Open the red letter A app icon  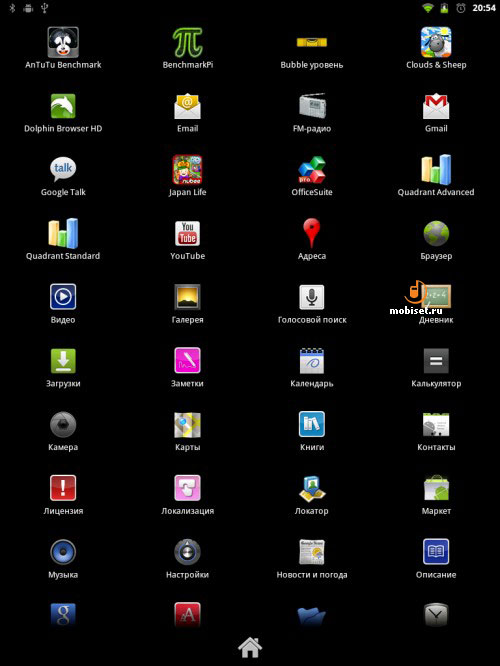pos(187,615)
